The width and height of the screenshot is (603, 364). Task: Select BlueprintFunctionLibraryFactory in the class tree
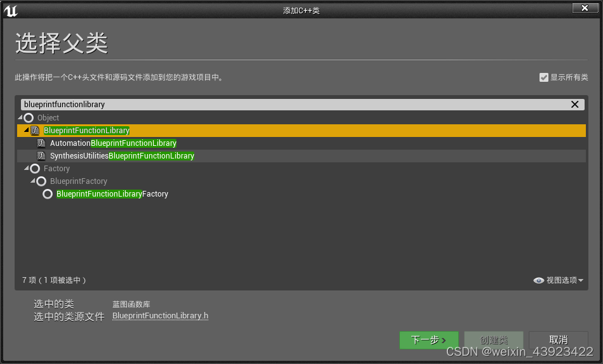[112, 193]
